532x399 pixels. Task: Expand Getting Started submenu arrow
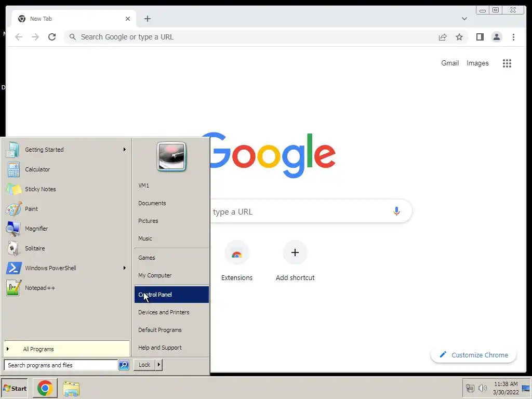[x=125, y=150]
